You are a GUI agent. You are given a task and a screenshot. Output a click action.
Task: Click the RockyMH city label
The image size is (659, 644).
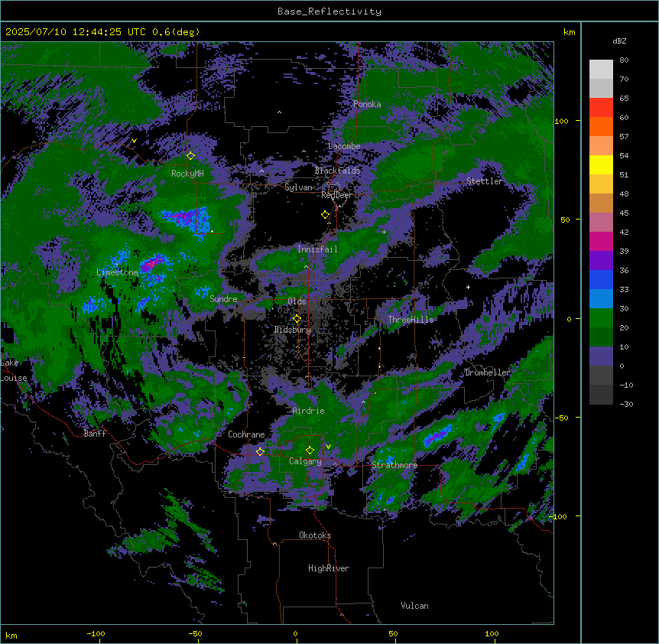[x=187, y=174]
